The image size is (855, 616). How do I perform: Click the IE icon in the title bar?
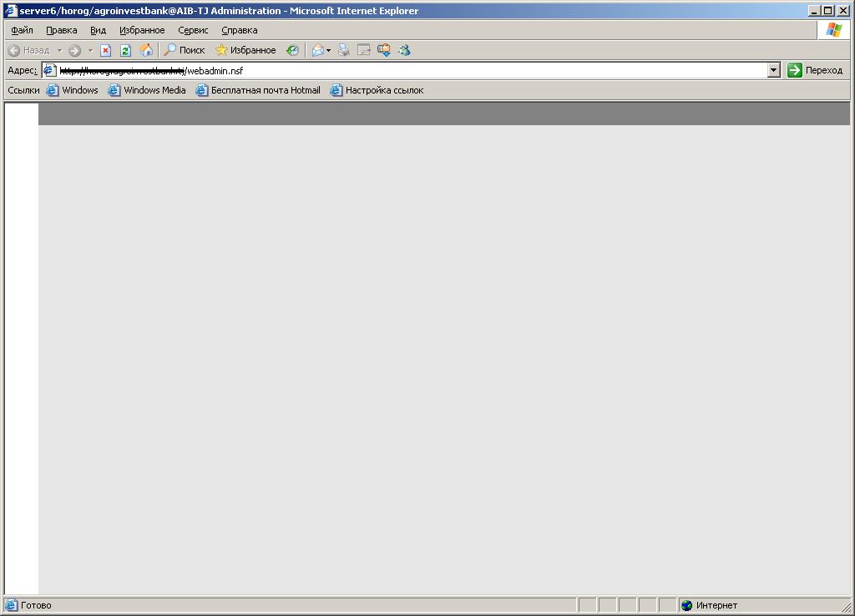point(11,10)
